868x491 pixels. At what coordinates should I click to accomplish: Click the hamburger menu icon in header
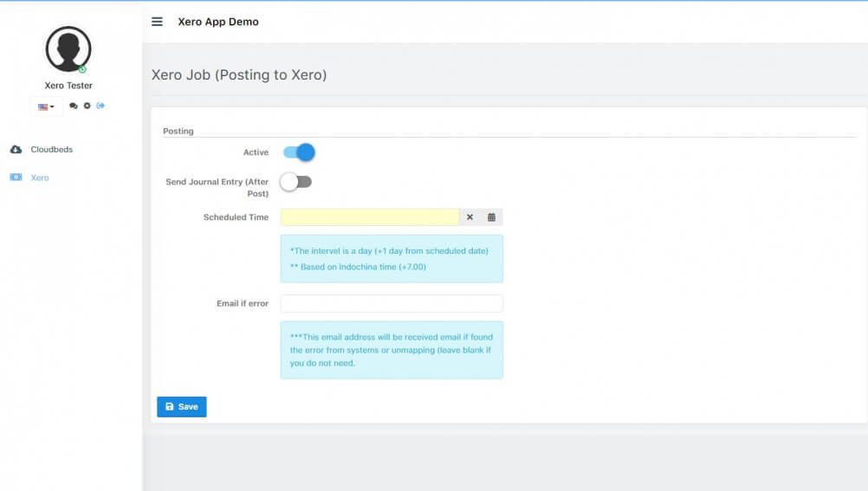click(x=157, y=22)
